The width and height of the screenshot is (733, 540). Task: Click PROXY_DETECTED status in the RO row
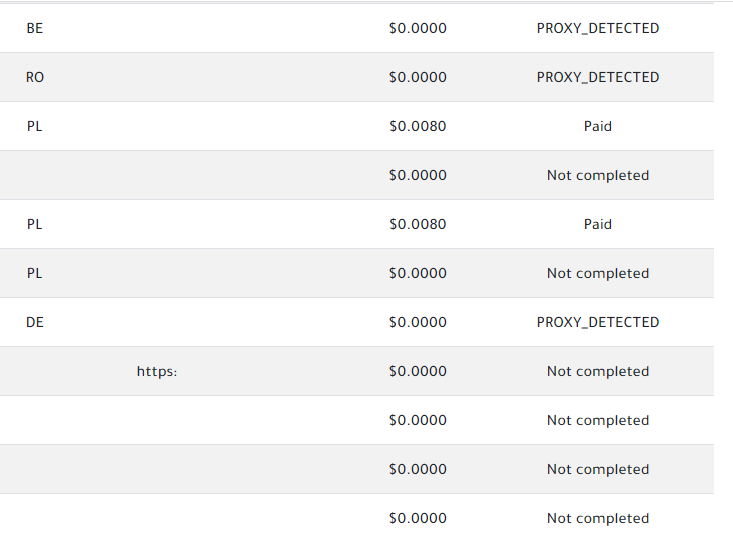tap(598, 77)
